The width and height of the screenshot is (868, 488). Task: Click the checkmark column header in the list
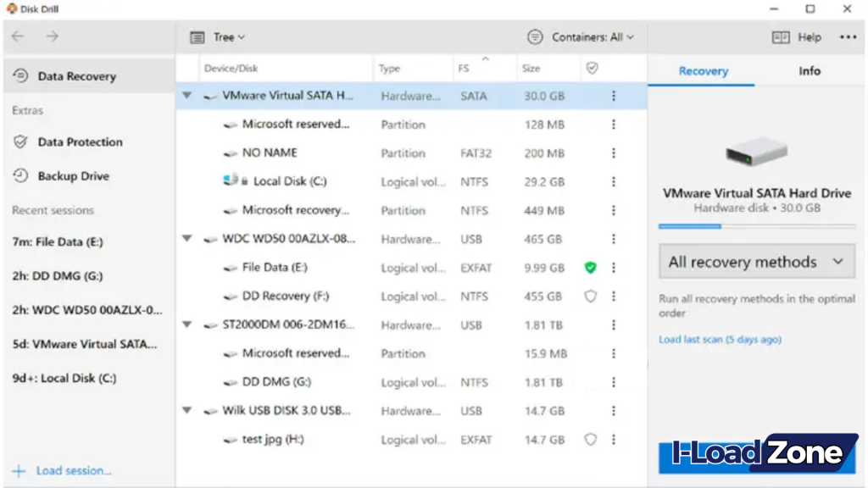coord(591,68)
